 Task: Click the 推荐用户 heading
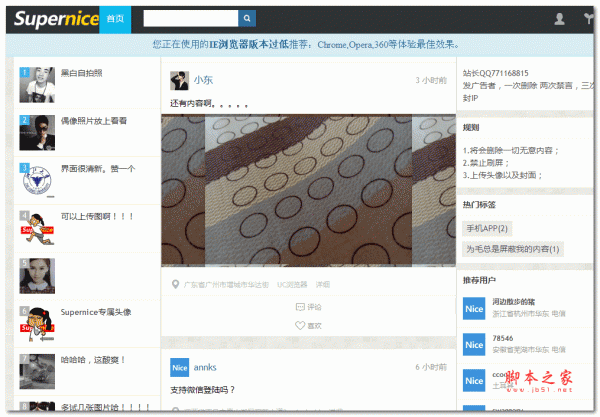(479, 280)
